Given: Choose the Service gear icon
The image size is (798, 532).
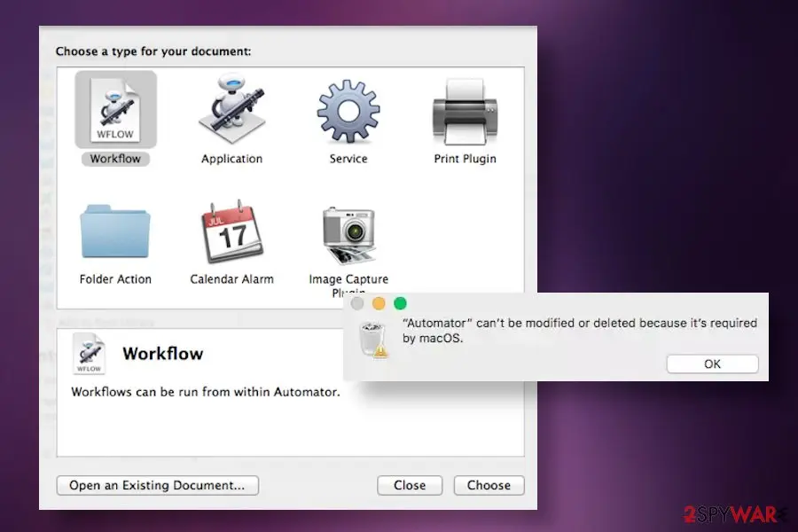Looking at the screenshot, I should coord(348,111).
